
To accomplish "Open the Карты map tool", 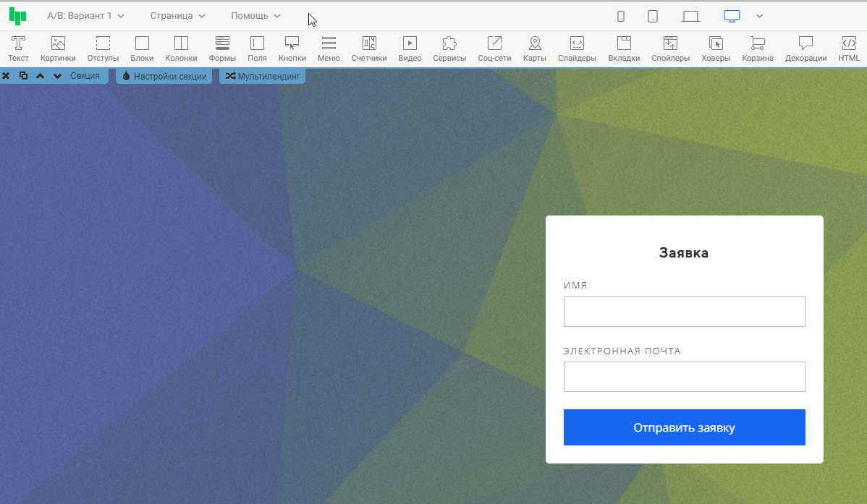I will (535, 48).
